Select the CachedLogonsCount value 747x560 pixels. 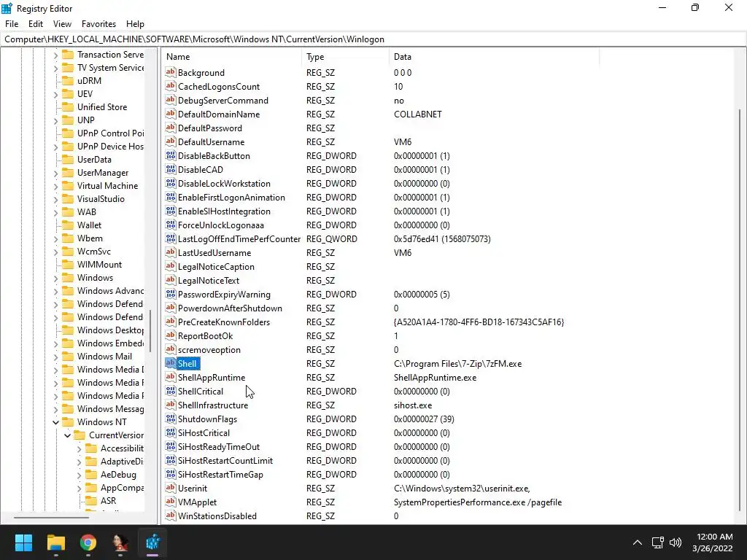219,87
